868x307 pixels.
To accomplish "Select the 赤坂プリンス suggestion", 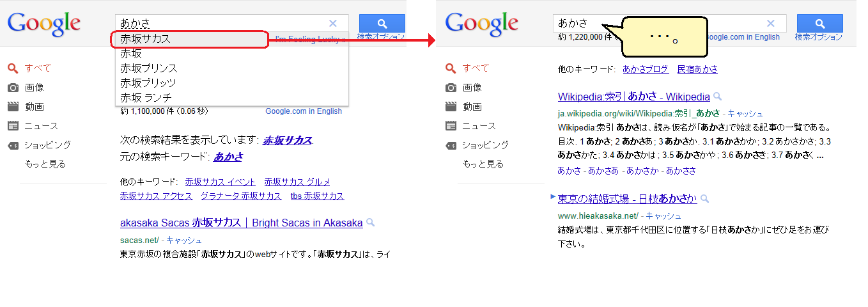I will pyautogui.click(x=232, y=68).
